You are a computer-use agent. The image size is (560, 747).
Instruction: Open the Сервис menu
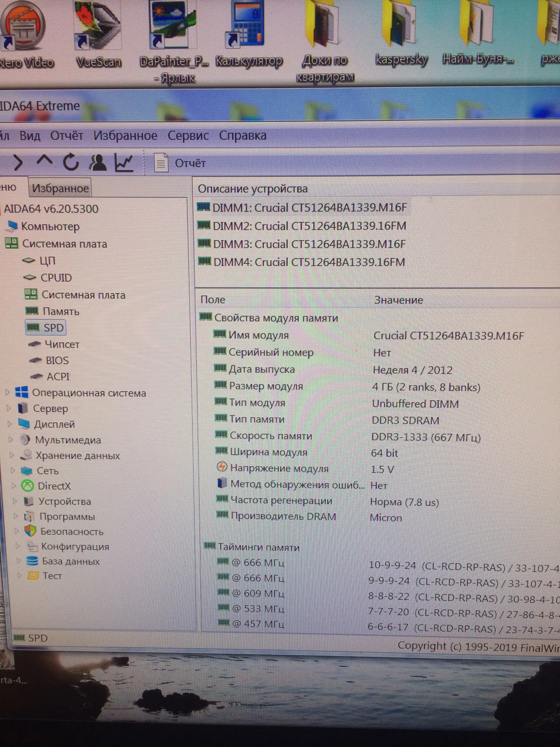click(x=188, y=136)
